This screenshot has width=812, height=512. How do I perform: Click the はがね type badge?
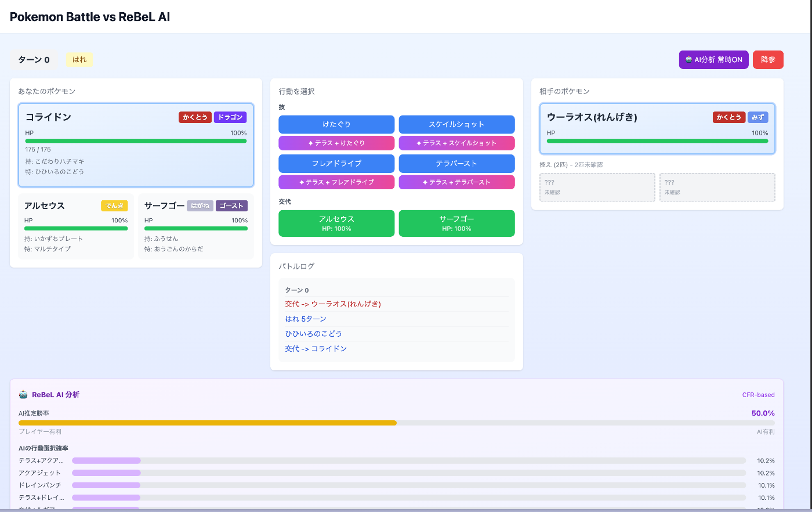(200, 205)
